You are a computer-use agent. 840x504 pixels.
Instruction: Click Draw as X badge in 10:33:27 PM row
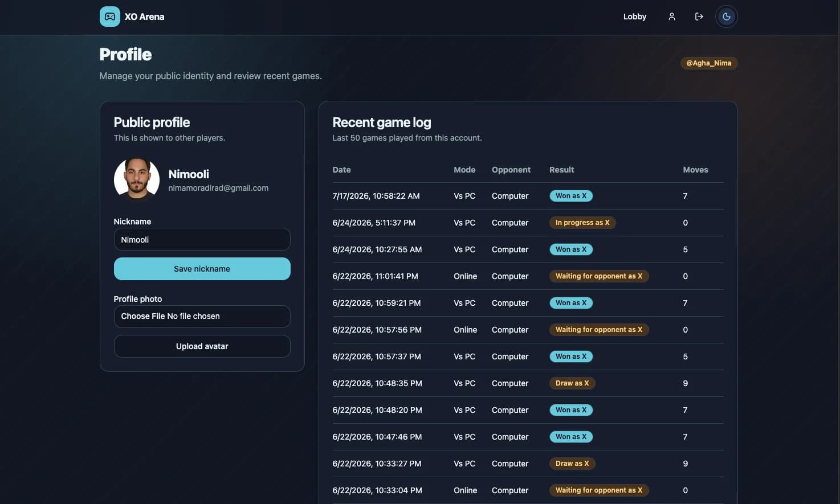(x=572, y=464)
